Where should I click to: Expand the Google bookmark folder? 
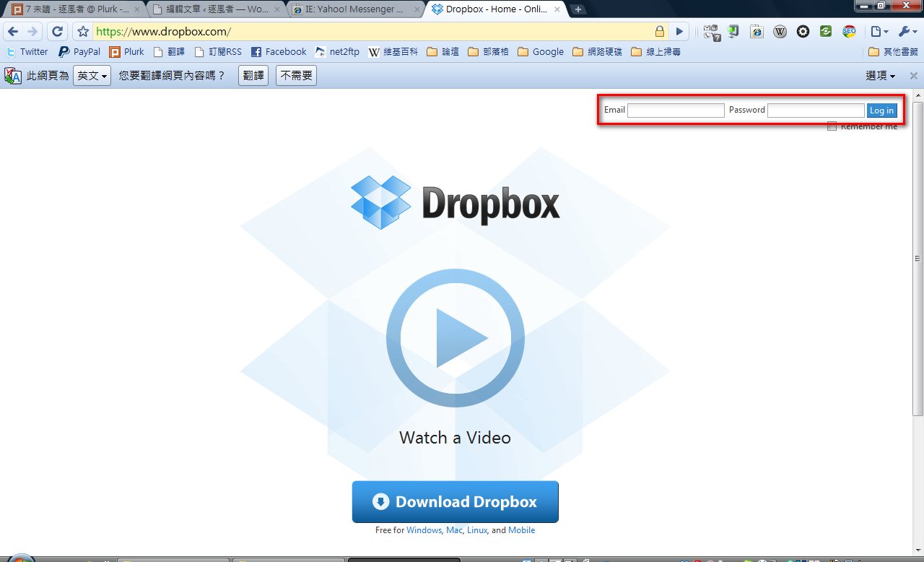click(541, 52)
